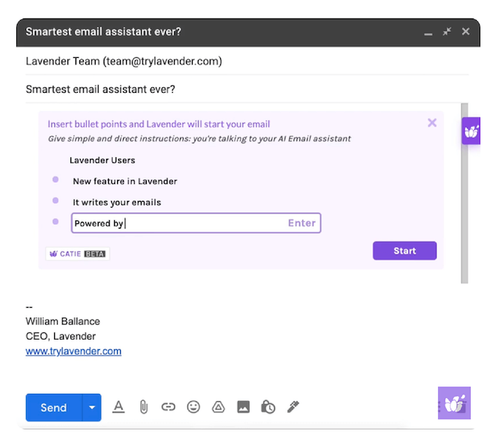Close the compose window

point(465,32)
